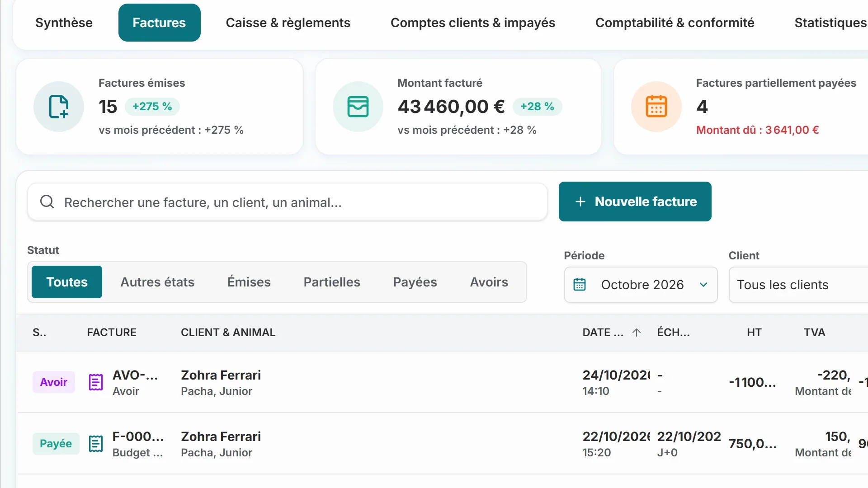Filter status by Avoirs
Screen dimensions: 868x488
click(489, 282)
